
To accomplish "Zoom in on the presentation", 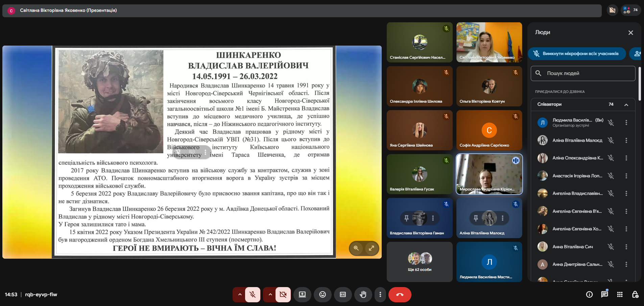I will coord(356,248).
